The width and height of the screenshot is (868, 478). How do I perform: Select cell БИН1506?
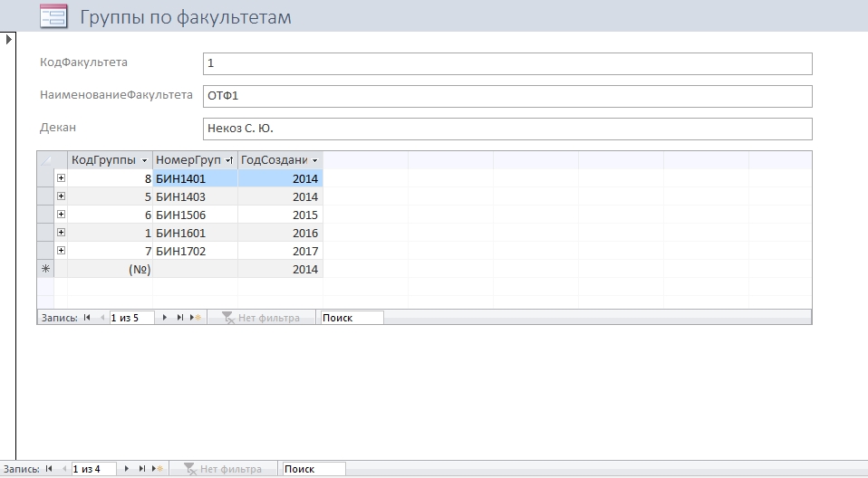point(195,215)
